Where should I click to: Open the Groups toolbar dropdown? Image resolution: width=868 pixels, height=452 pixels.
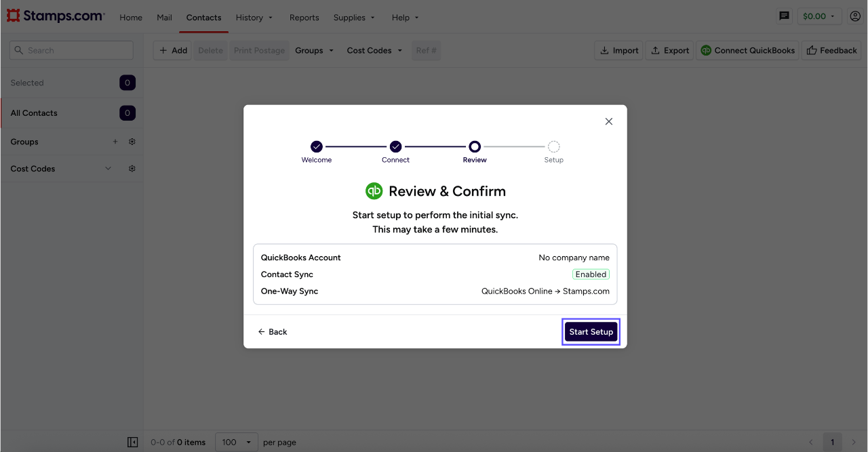(315, 50)
